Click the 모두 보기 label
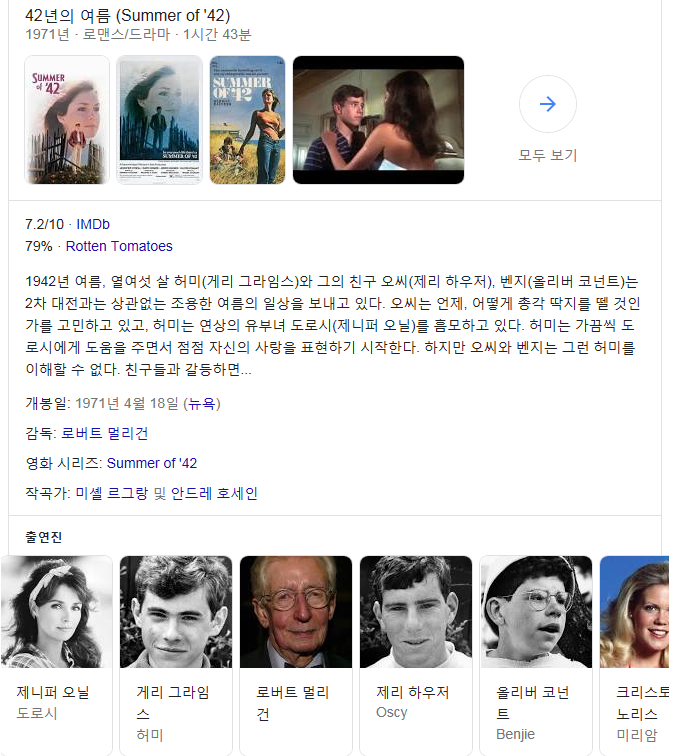The image size is (673, 756). tap(547, 155)
